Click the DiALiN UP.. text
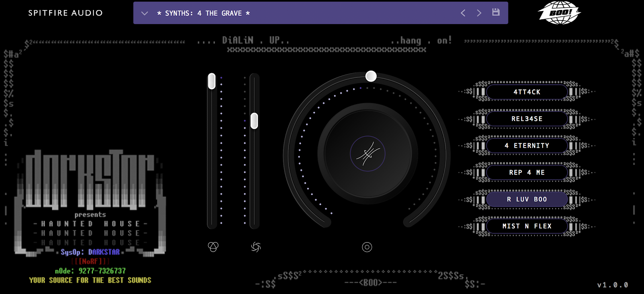Image resolution: width=644 pixels, height=294 pixels. (256, 40)
